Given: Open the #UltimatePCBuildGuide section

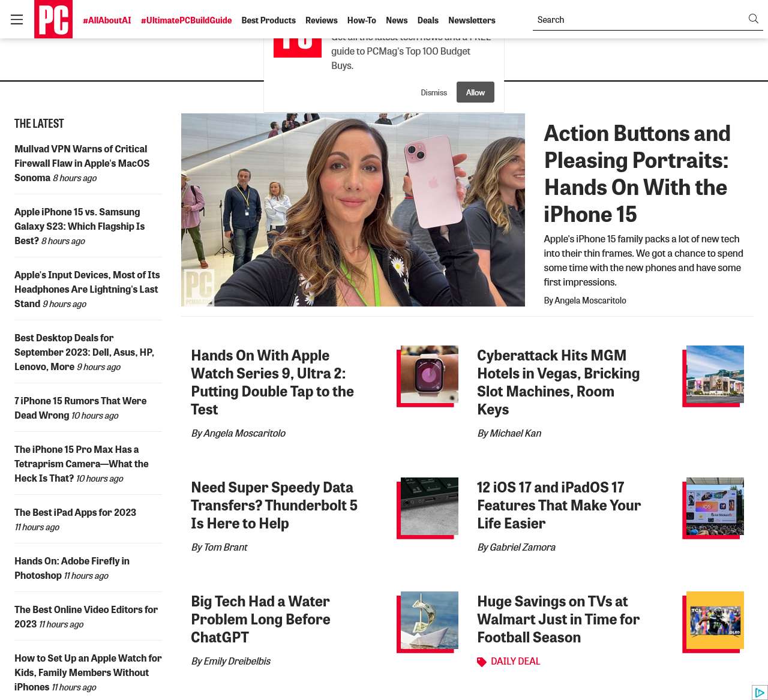Looking at the screenshot, I should [186, 20].
